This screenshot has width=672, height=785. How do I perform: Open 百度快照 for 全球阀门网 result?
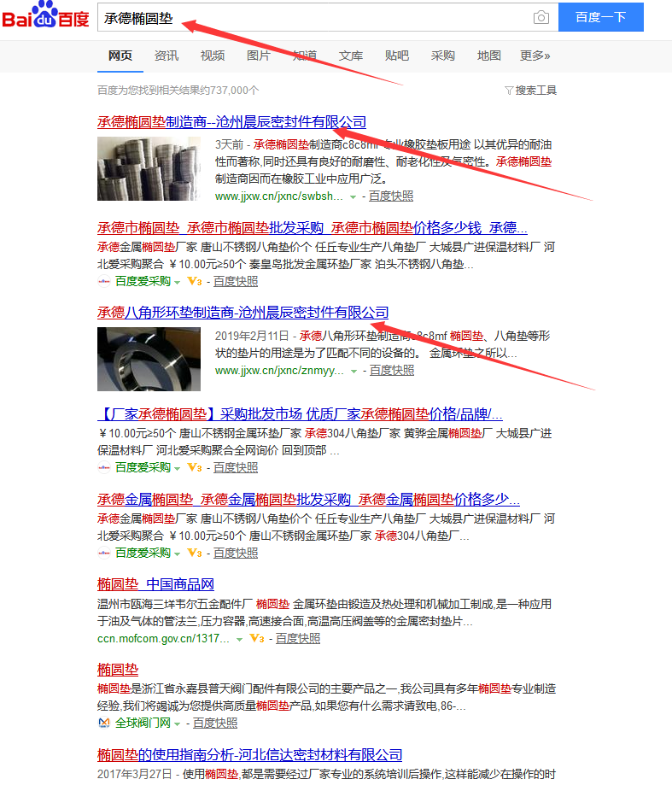pyautogui.click(x=215, y=723)
